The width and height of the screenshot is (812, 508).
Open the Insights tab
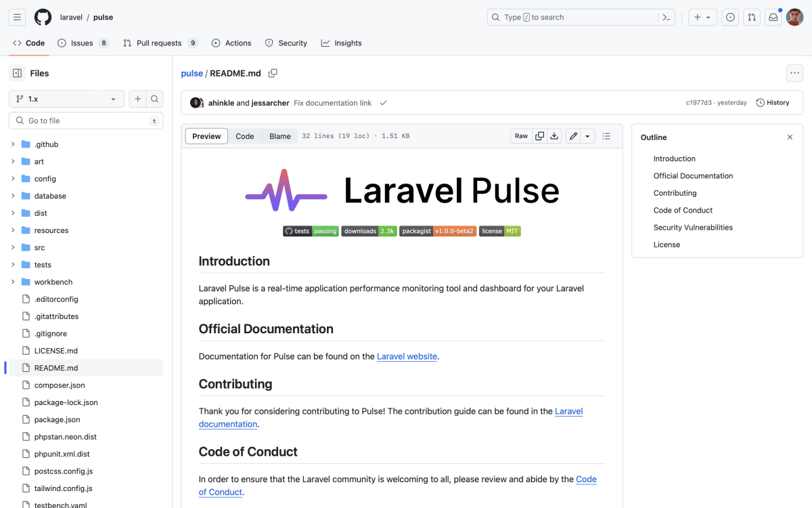[342, 43]
